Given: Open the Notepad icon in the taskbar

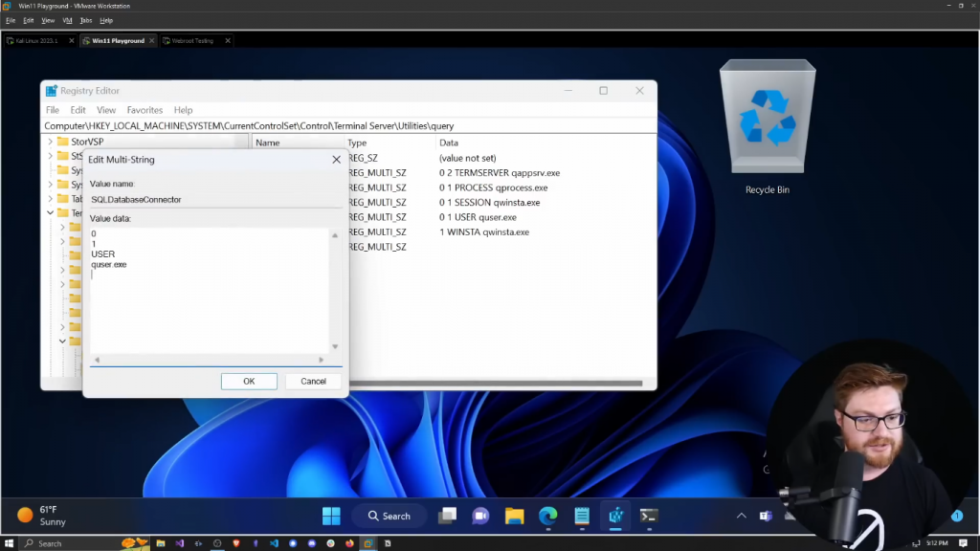Looking at the screenshot, I should point(581,516).
